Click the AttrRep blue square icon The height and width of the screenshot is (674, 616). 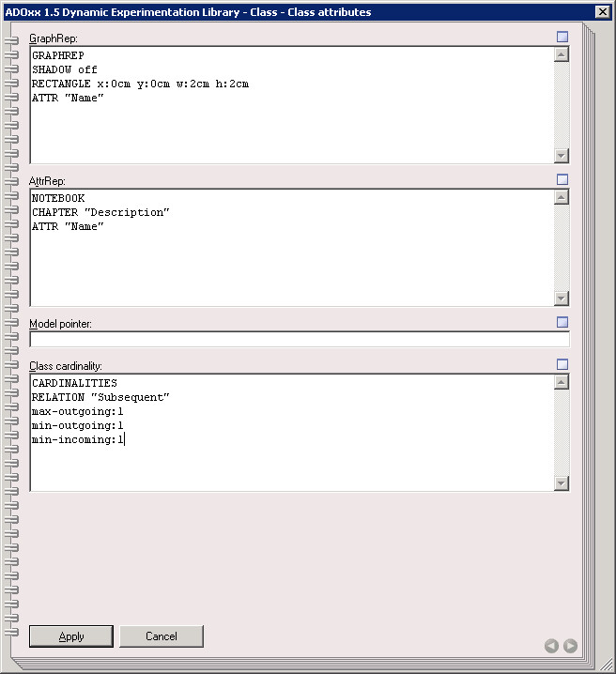[562, 179]
